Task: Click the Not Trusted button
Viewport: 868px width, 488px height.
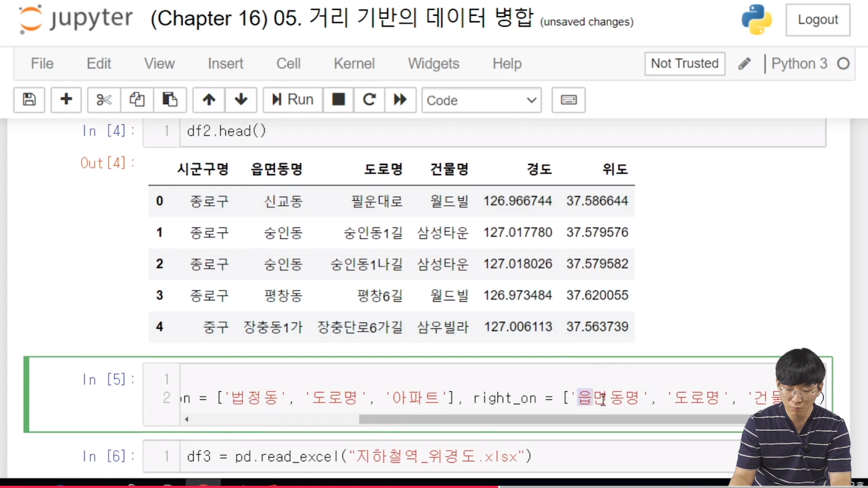Action: tap(684, 64)
